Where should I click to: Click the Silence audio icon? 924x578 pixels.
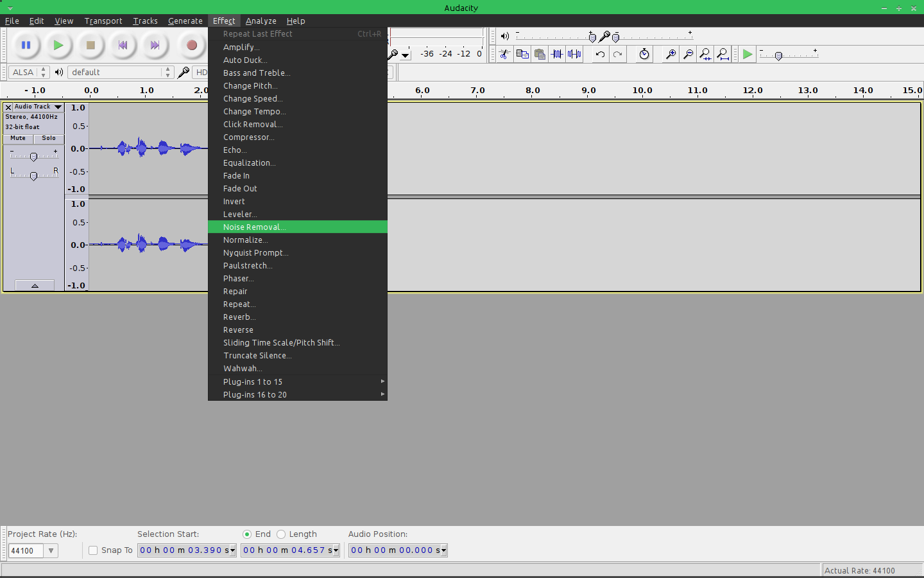(574, 54)
